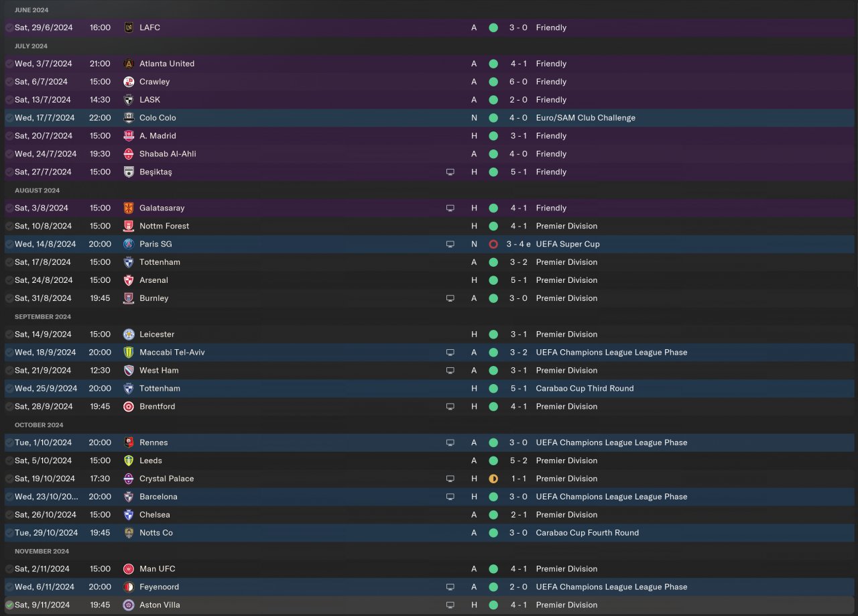858x616 pixels.
Task: Click the LAFC club crest
Action: pos(129,27)
